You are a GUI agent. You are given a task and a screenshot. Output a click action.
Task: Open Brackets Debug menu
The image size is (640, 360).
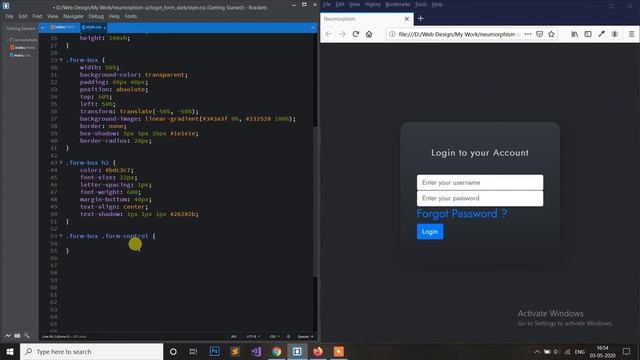point(96,16)
